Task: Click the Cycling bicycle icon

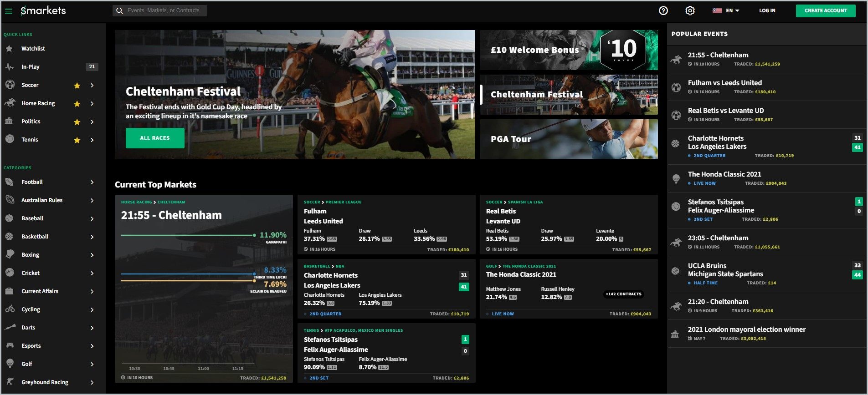Action: click(x=10, y=309)
